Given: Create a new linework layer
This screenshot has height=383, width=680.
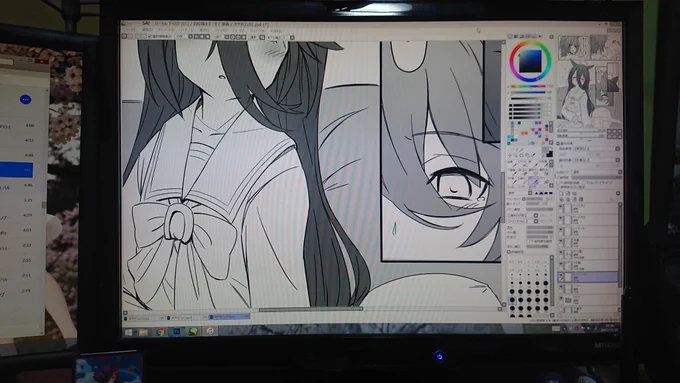Looking at the screenshot, I should pos(567,193).
